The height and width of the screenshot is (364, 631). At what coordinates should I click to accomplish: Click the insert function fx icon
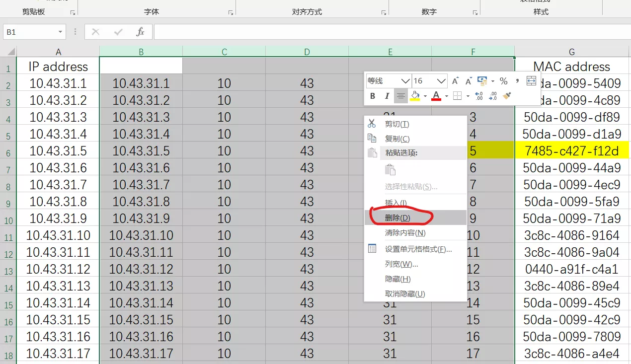tap(140, 32)
